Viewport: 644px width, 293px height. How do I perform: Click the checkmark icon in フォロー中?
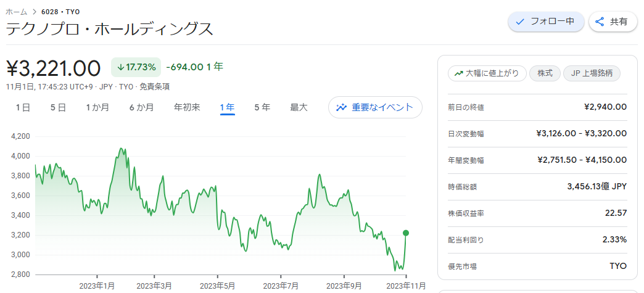[x=520, y=22]
